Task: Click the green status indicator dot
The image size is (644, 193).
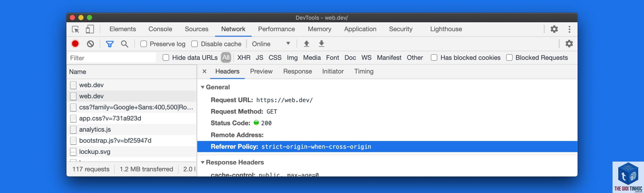Action: pos(256,123)
